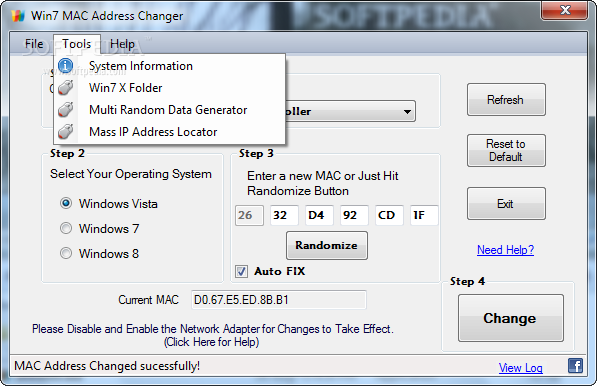Click the icon beside Win7 X Folder
Viewport: 597px width, 386px height.
(65, 88)
